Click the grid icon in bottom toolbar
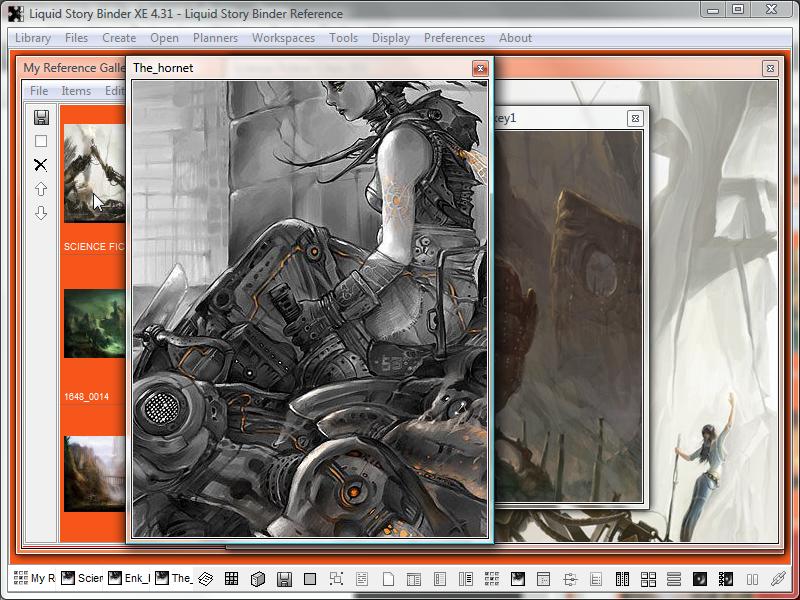 pyautogui.click(x=231, y=579)
